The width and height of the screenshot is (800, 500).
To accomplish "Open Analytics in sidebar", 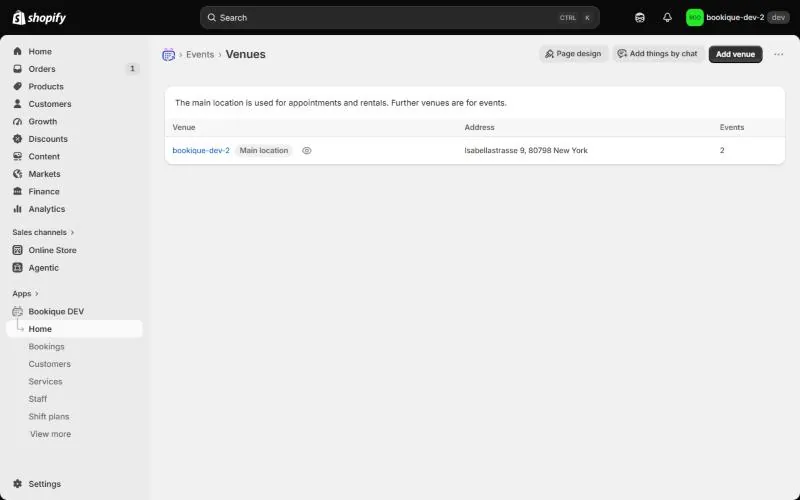I will 74,209.
